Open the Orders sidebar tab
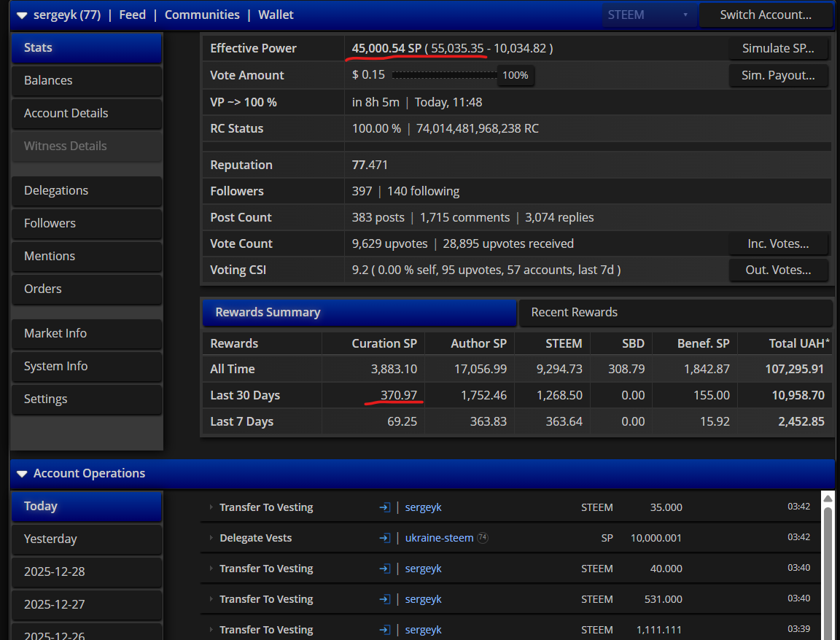Screen dimensions: 840x640 pyautogui.click(x=87, y=289)
